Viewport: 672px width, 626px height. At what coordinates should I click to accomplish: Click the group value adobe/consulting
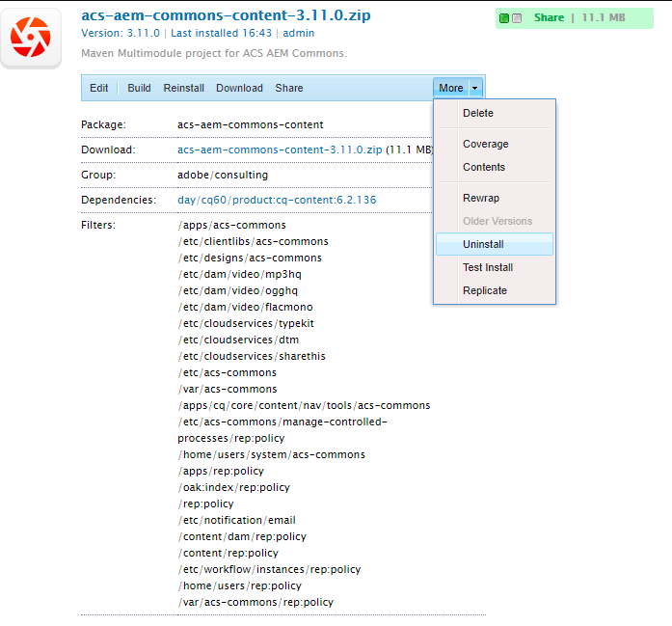coord(223,175)
